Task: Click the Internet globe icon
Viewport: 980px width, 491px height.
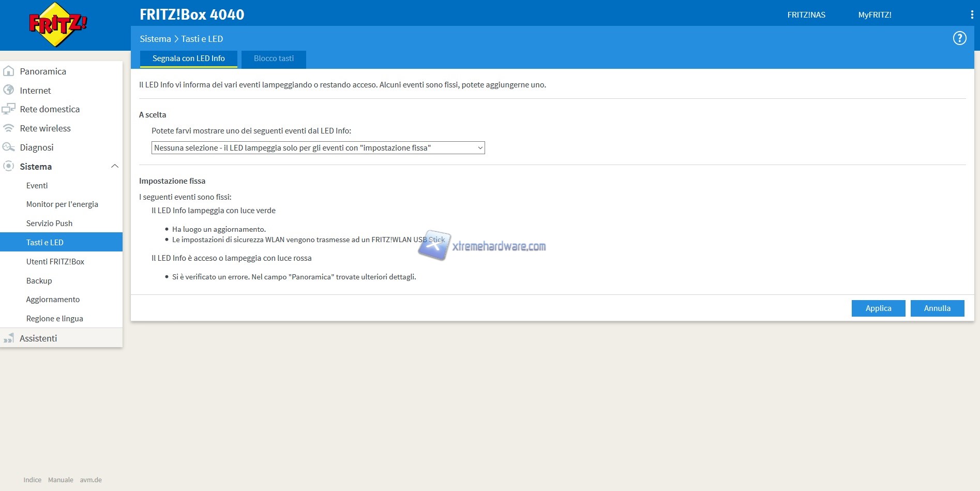Action: coord(9,90)
